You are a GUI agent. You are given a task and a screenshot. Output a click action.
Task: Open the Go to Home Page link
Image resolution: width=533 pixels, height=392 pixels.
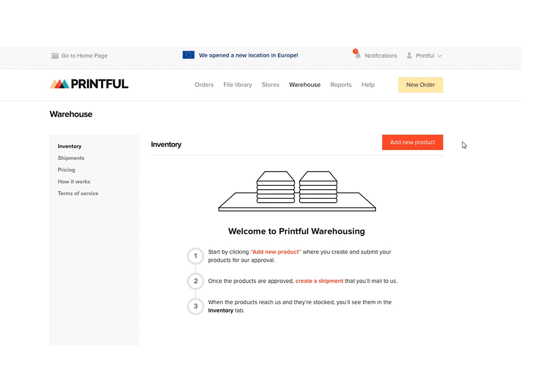click(x=84, y=56)
